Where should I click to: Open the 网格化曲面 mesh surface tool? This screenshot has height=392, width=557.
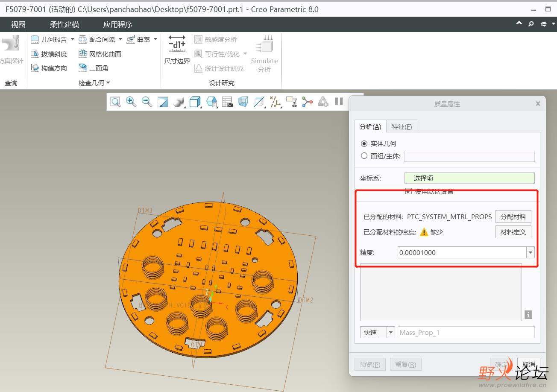[100, 54]
